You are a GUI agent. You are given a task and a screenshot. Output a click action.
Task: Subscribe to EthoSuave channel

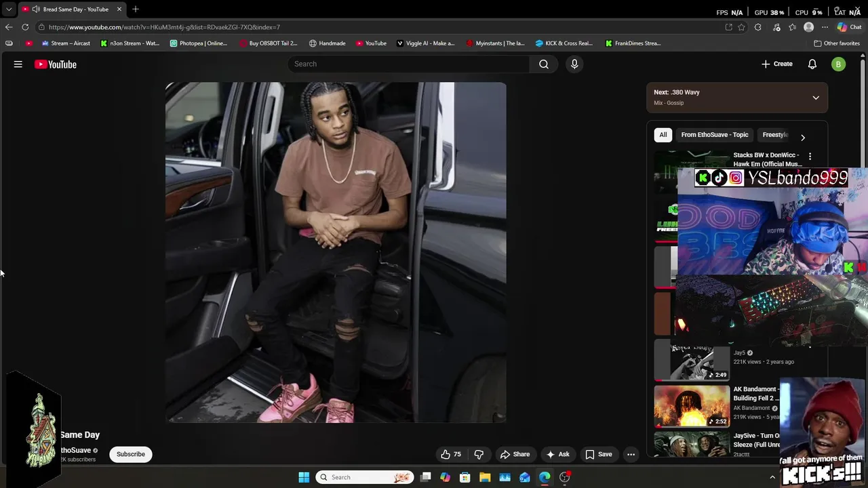point(131,454)
